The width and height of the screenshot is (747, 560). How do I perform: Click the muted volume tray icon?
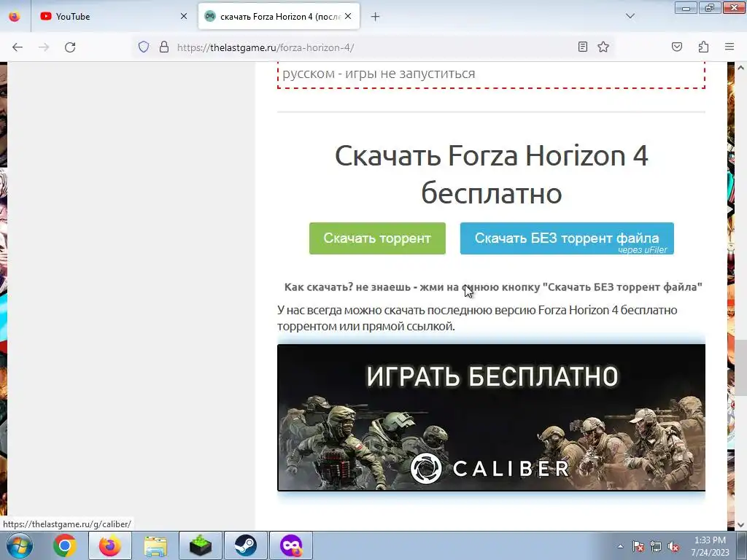[x=673, y=546]
